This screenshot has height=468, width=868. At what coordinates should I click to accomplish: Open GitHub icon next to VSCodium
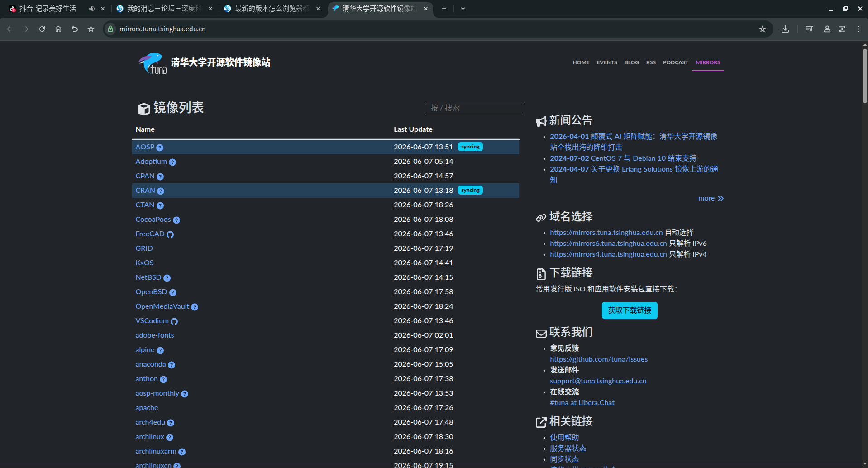pyautogui.click(x=174, y=321)
